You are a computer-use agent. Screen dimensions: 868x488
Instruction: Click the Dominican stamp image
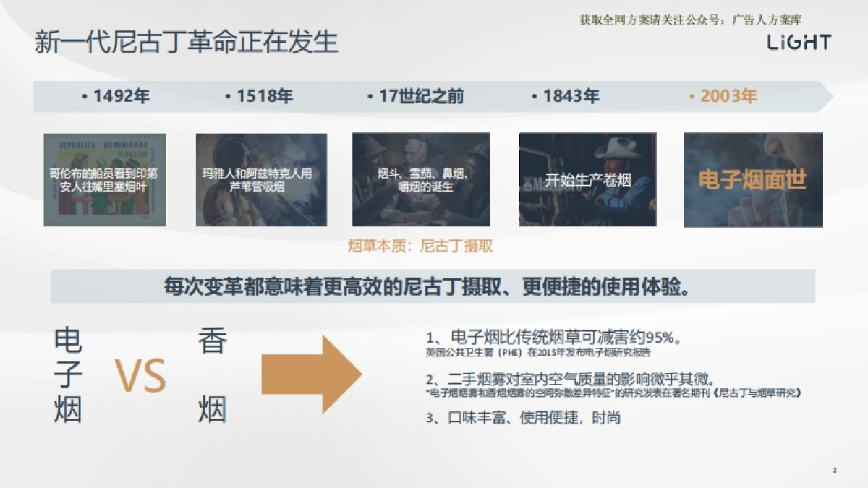click(105, 179)
